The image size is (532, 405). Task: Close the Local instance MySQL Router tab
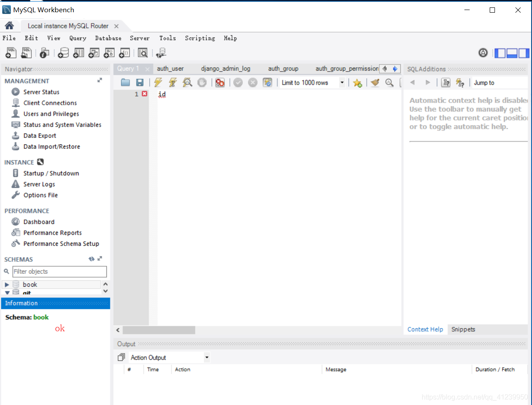[x=116, y=26]
